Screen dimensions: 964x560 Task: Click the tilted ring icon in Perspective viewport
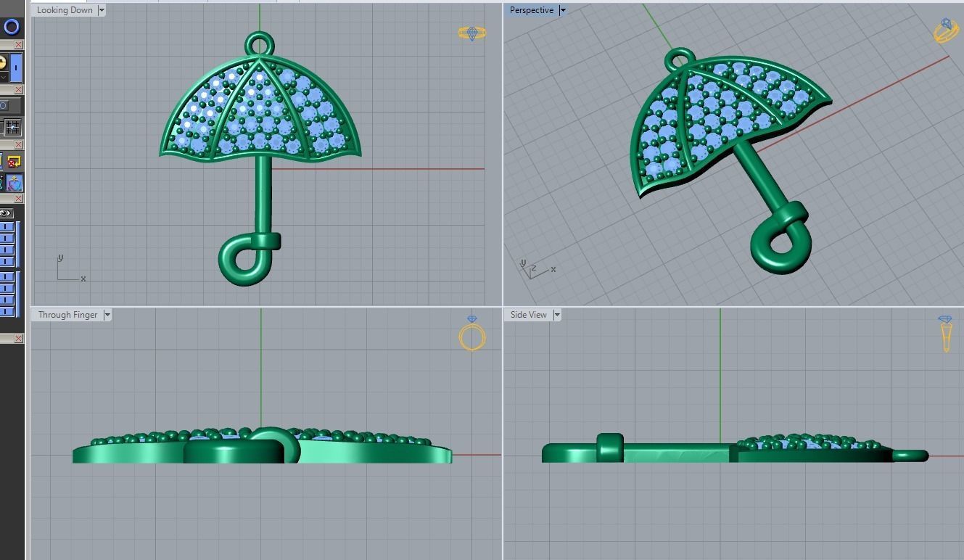point(946,30)
